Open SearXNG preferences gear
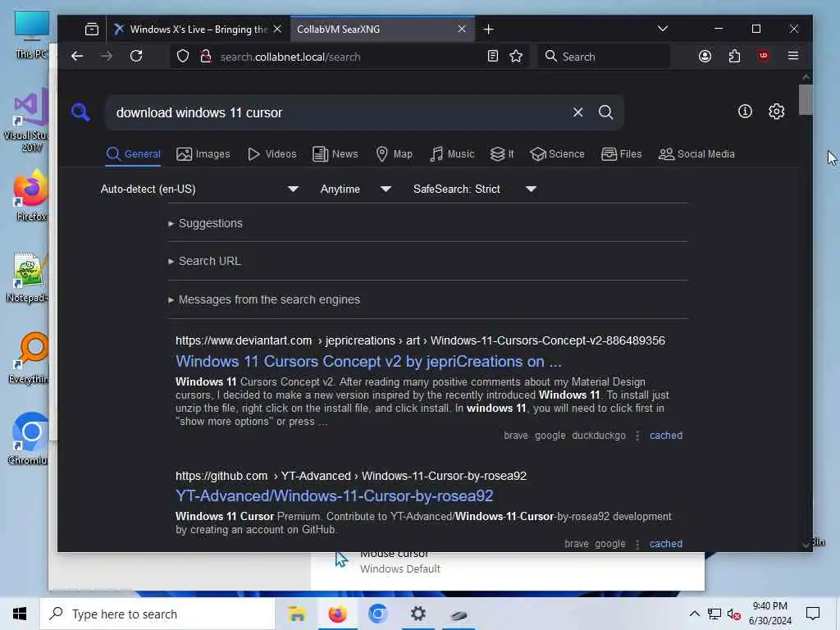Image resolution: width=840 pixels, height=630 pixels. point(776,112)
